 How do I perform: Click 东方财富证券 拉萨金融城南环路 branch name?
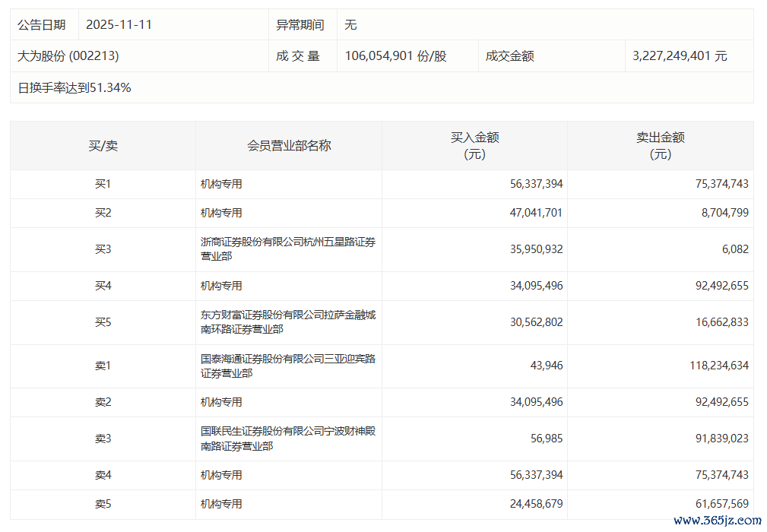[288, 322]
